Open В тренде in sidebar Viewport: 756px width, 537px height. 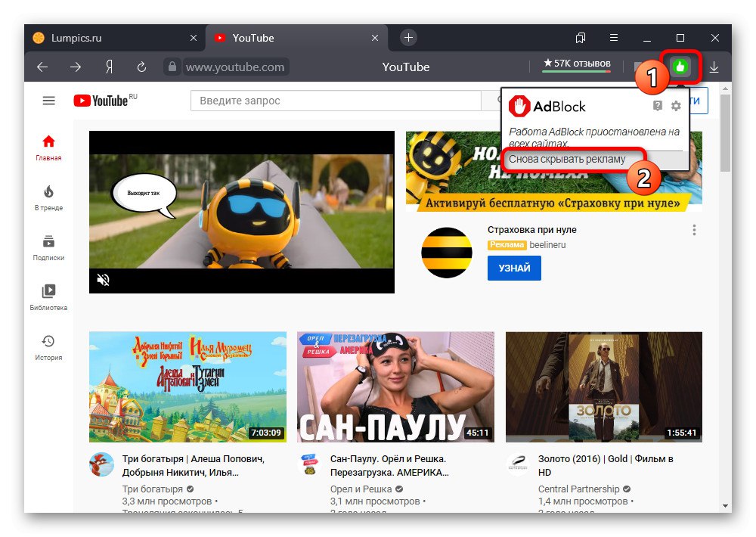[x=48, y=198]
